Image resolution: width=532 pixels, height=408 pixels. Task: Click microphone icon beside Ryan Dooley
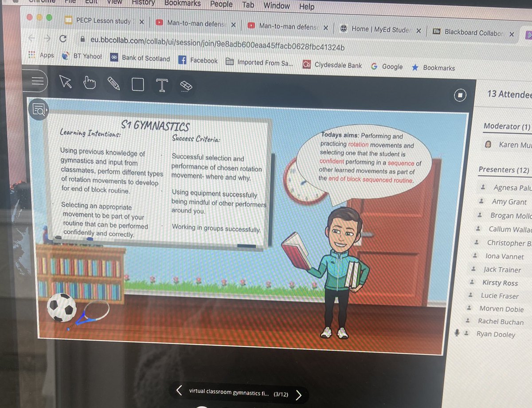[457, 333]
